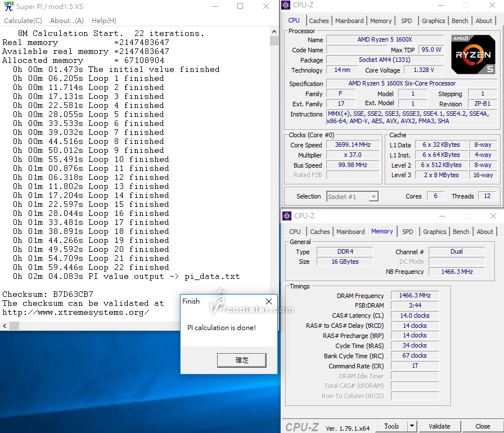Click the Max TDP value 95.0 W
The width and height of the screenshot is (504, 433).
click(431, 50)
